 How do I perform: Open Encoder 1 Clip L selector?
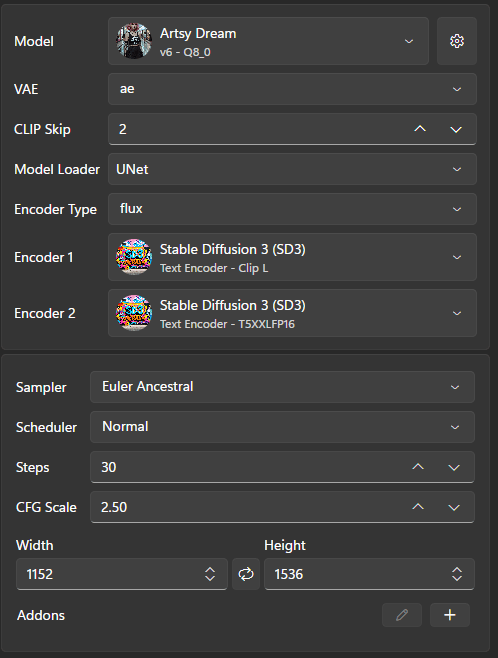click(292, 257)
